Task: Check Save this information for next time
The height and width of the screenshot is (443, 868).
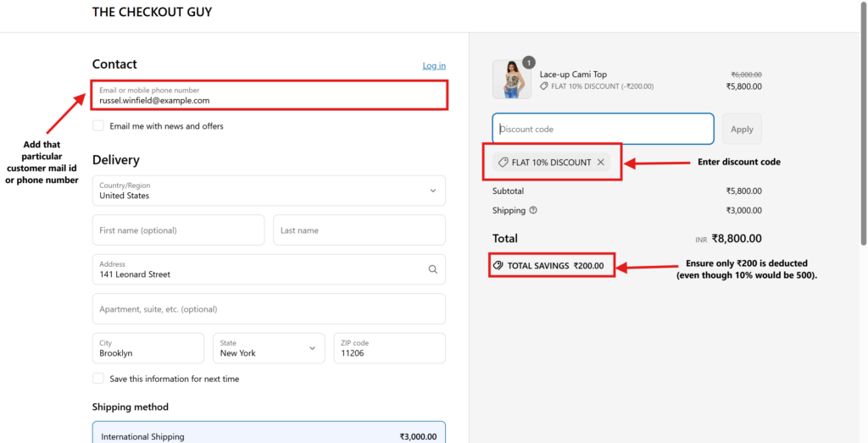Action: [x=98, y=379]
